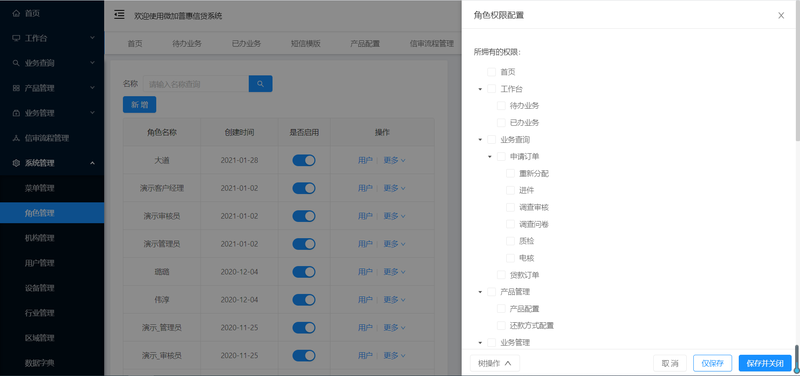Viewport: 800px width, 376px height.
Task: Click the 新增 button
Action: point(139,105)
